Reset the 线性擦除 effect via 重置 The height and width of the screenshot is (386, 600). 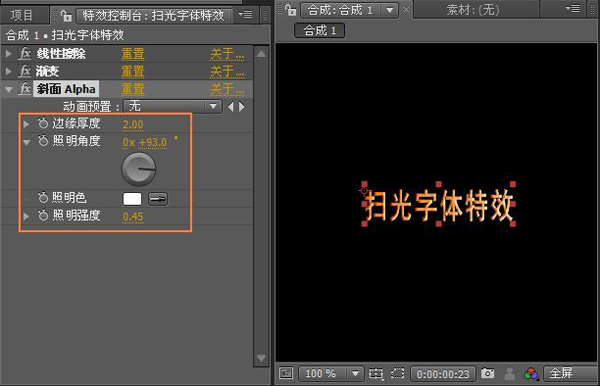132,54
